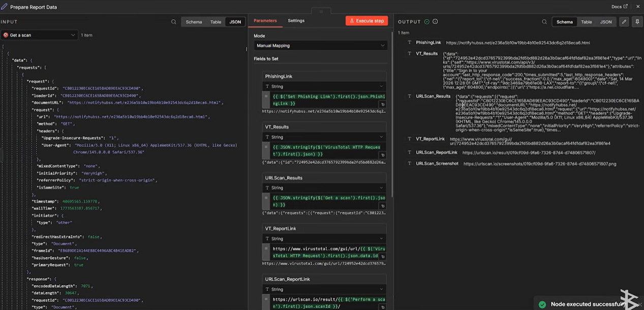
Task: Click the green output success check icon
Action: [427, 22]
